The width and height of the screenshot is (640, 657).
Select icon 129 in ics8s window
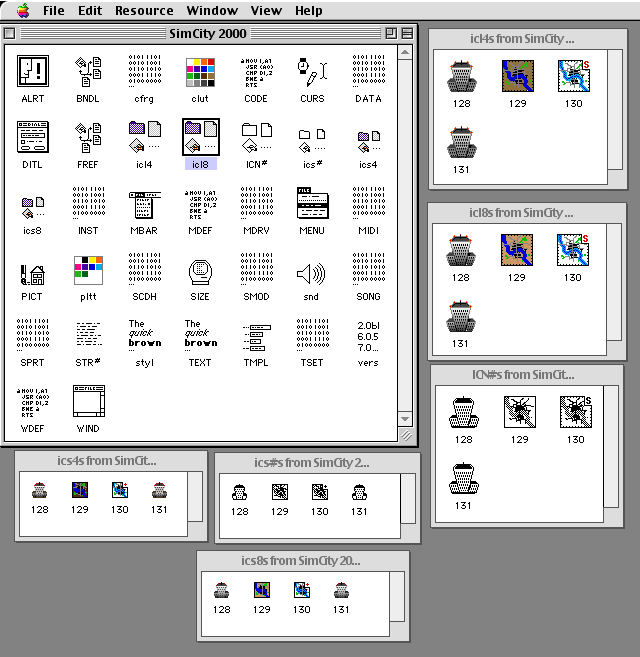[x=262, y=590]
